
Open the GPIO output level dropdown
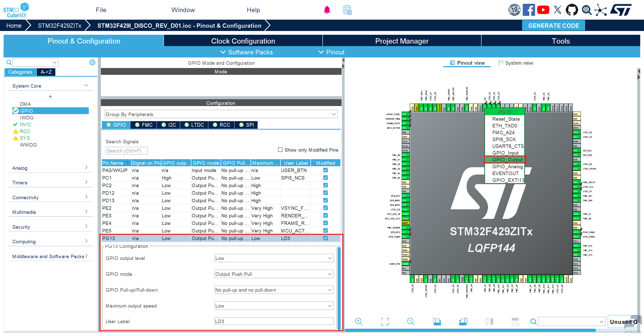click(274, 258)
